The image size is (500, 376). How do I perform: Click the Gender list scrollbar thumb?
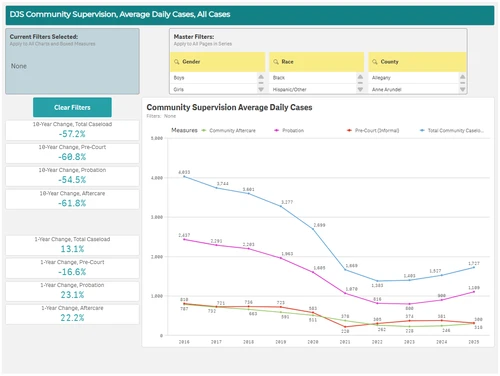261,83
